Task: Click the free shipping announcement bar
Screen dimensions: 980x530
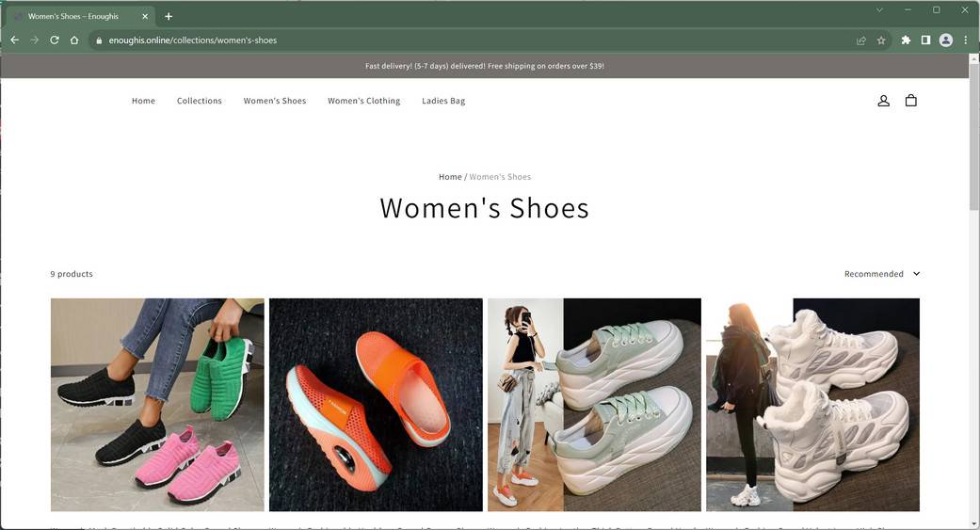Action: 485,66
